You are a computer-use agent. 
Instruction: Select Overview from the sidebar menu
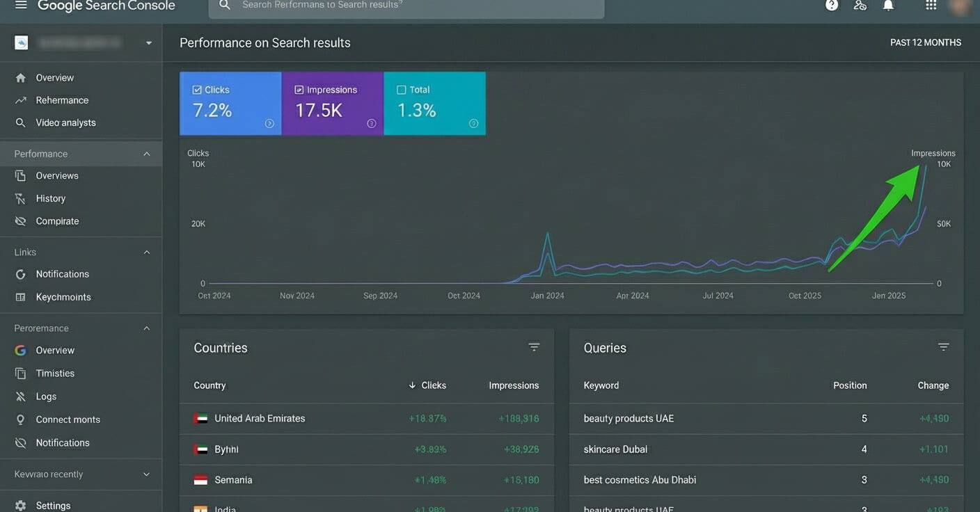tap(55, 77)
